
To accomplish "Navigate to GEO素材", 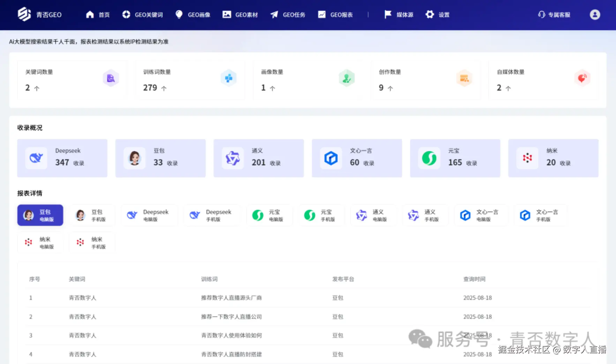I will 240,15.
